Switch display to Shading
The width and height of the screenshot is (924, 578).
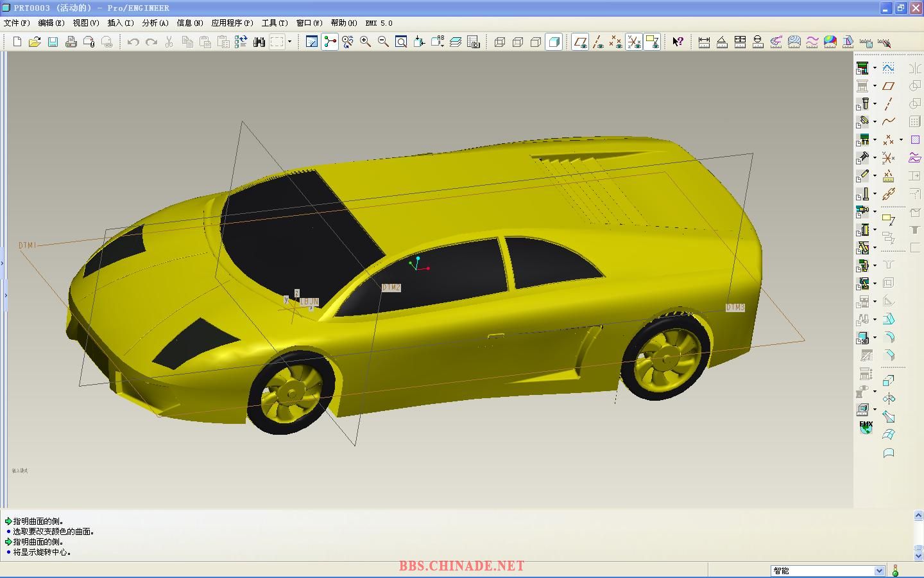pos(554,42)
